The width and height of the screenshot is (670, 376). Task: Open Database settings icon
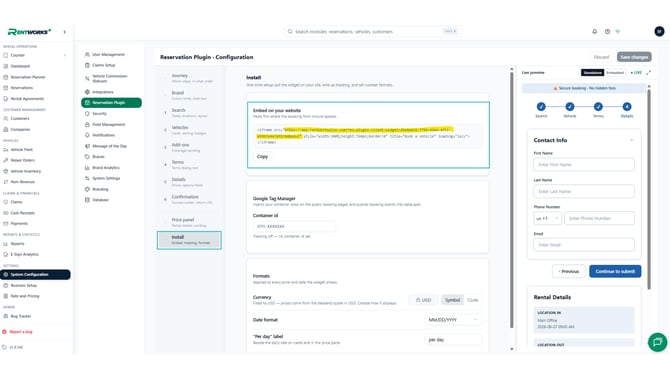point(87,200)
